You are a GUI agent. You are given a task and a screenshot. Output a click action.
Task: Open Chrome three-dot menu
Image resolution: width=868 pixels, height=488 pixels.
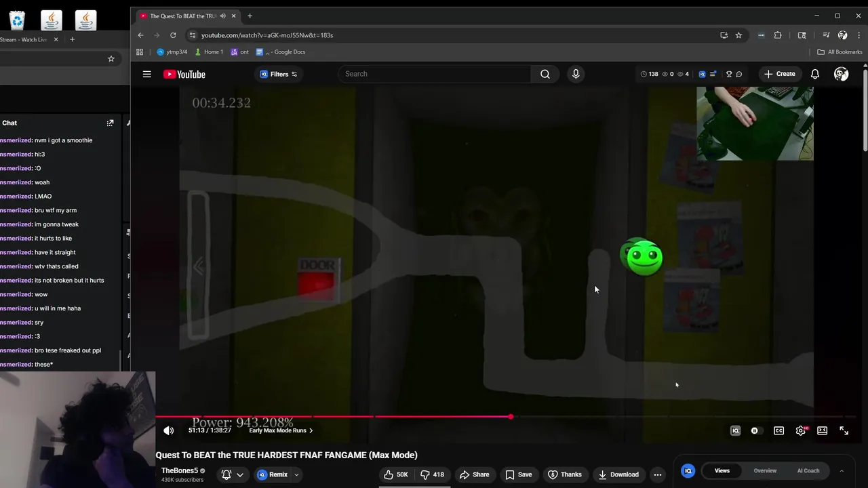coord(858,35)
